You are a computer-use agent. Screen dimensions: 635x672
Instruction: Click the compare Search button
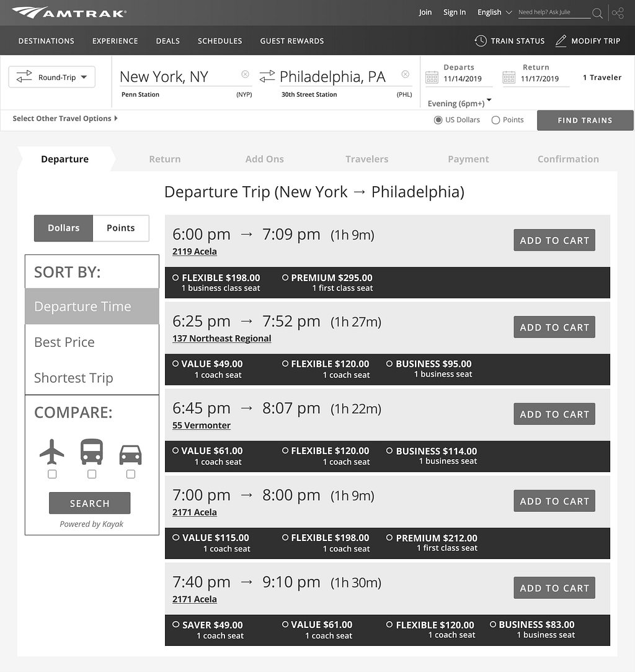click(90, 503)
